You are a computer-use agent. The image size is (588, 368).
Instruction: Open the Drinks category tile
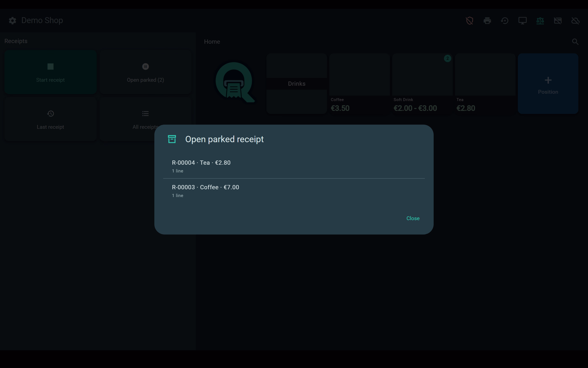point(297,84)
